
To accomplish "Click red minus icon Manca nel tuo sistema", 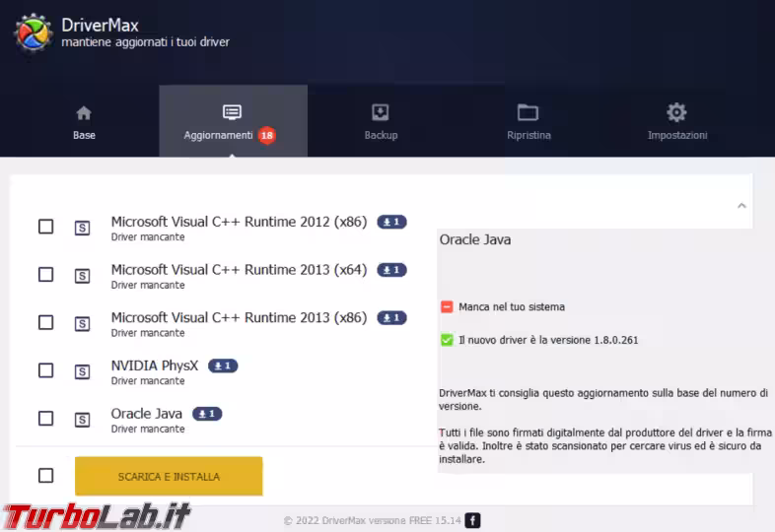I will 447,306.
